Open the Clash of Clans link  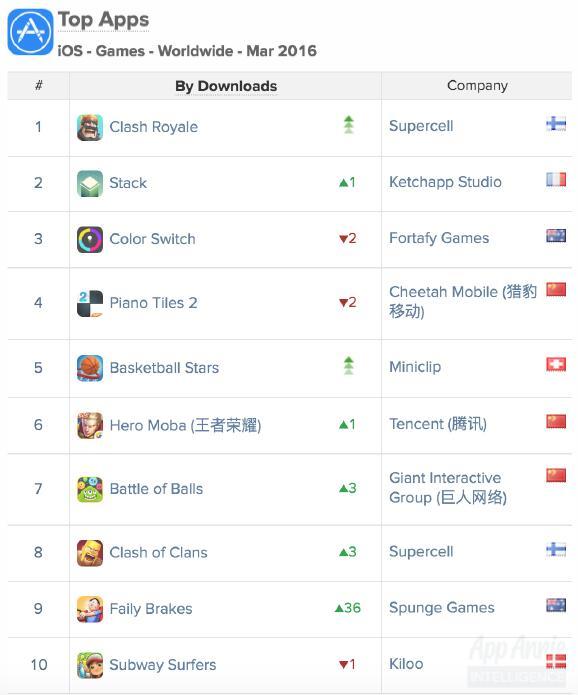[x=158, y=552]
